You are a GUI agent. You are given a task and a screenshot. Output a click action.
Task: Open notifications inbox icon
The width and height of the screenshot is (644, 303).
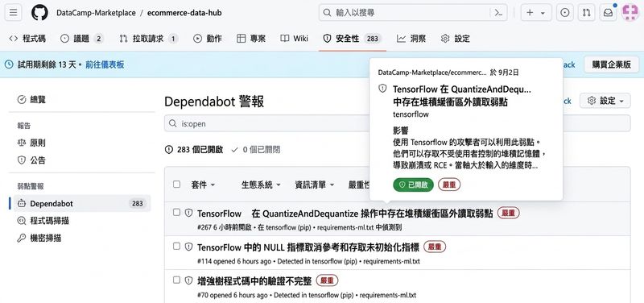608,13
